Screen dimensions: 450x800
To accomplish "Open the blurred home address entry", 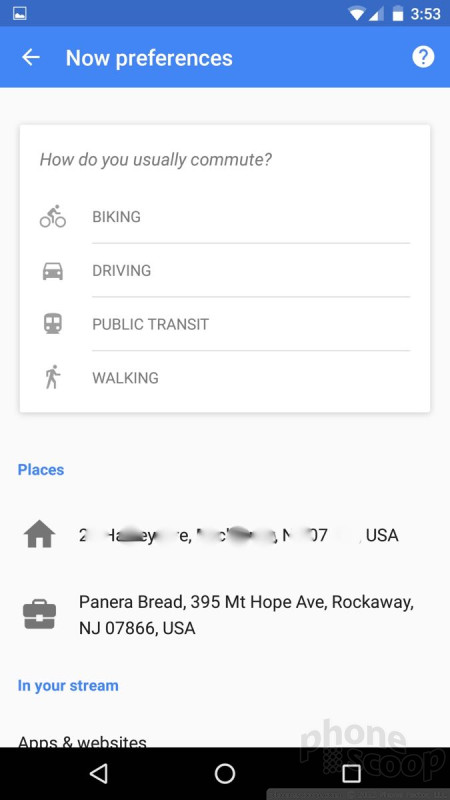I will (225, 536).
